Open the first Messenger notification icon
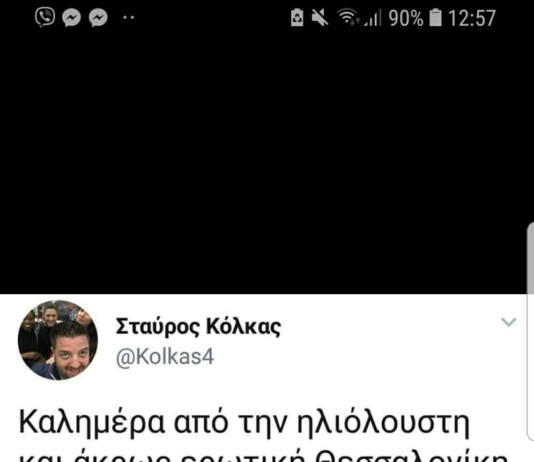Image resolution: width=534 pixels, height=462 pixels. click(72, 17)
